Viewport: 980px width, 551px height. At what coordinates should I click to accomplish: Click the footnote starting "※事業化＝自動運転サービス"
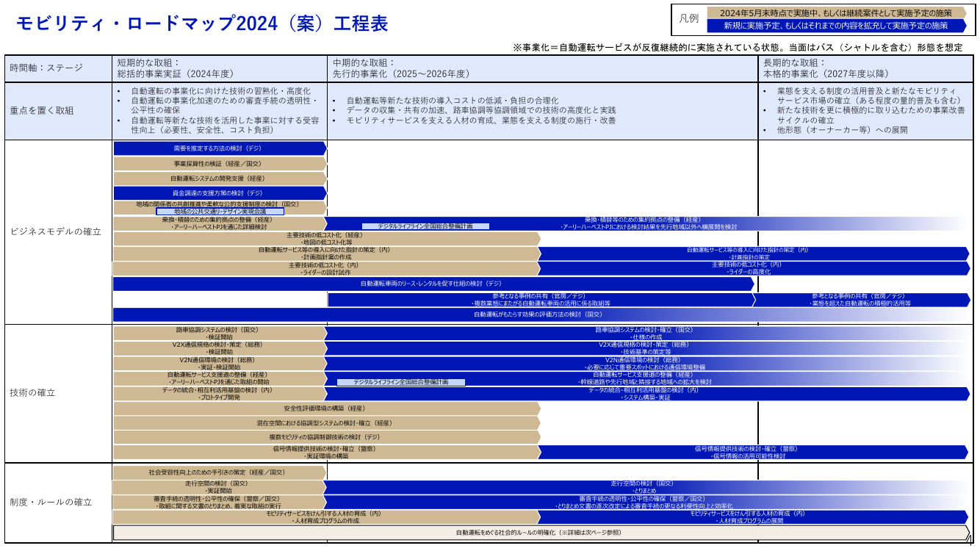pos(738,47)
